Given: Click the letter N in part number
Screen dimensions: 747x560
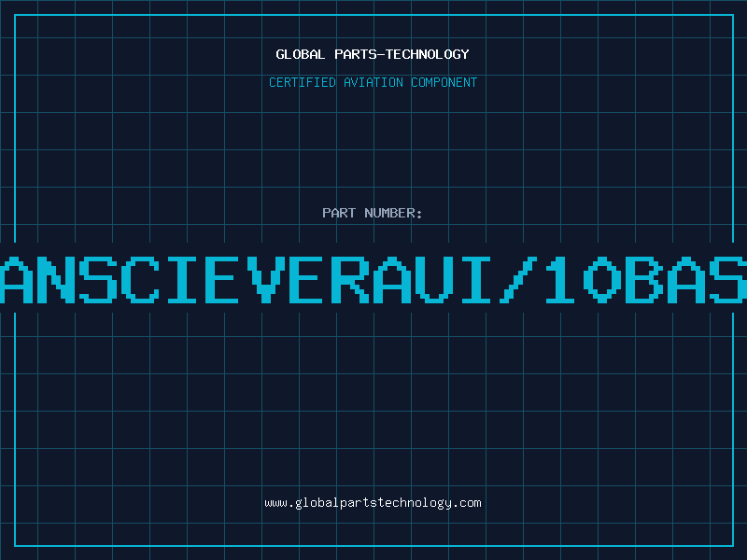Looking at the screenshot, I should pyautogui.click(x=56, y=279).
